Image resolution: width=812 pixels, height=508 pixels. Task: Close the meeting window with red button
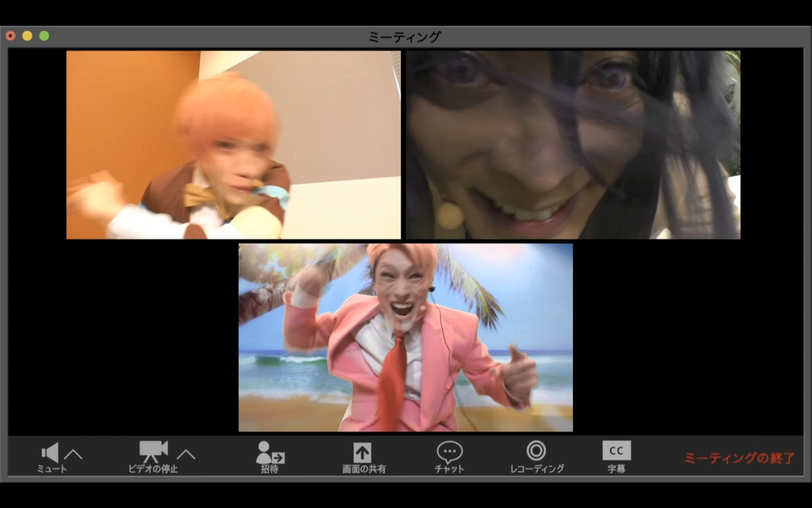click(x=11, y=36)
